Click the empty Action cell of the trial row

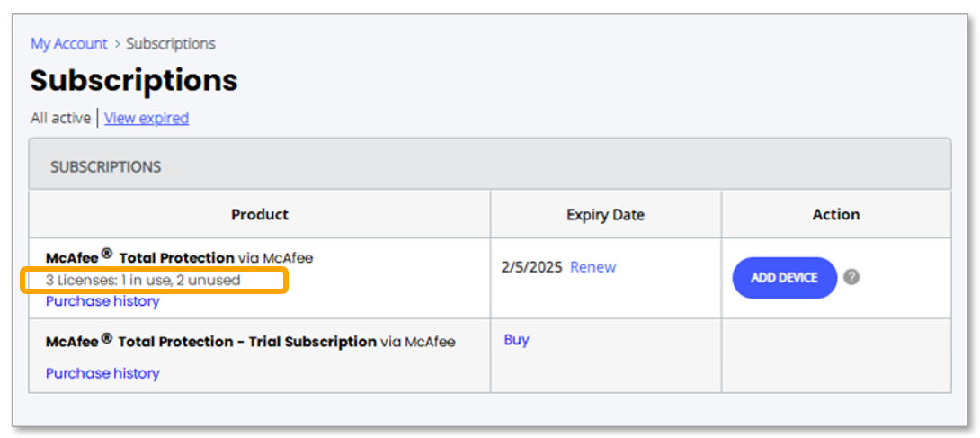tap(835, 355)
